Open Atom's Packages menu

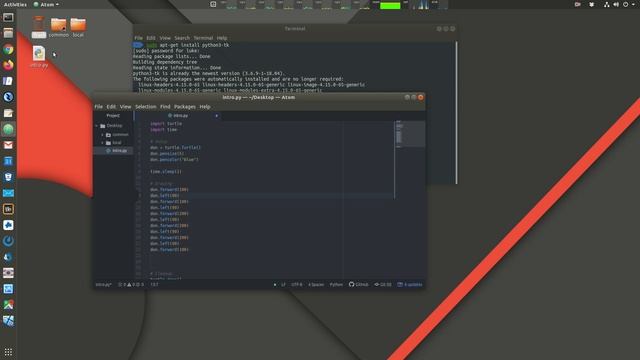point(185,107)
